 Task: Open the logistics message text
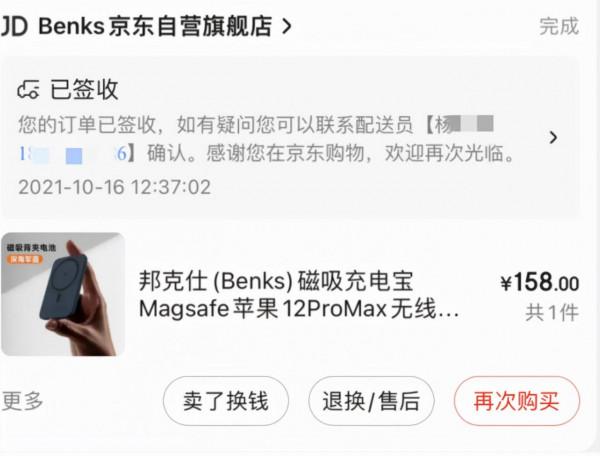[266, 139]
